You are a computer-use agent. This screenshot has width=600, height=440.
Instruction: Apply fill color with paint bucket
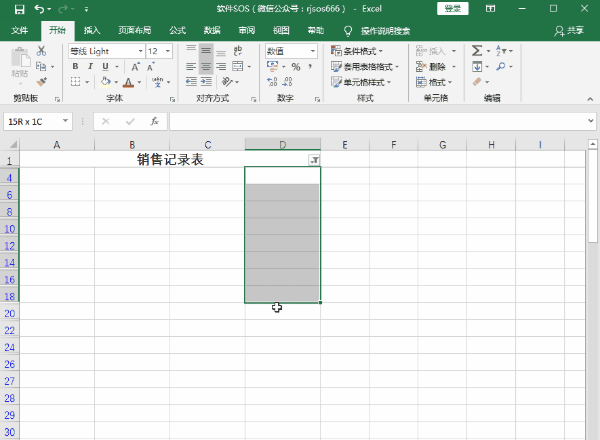coord(106,81)
